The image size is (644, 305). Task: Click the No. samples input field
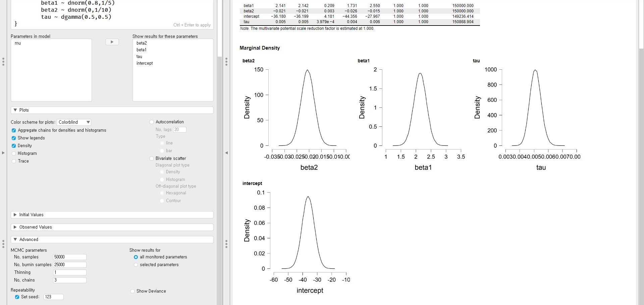69,257
